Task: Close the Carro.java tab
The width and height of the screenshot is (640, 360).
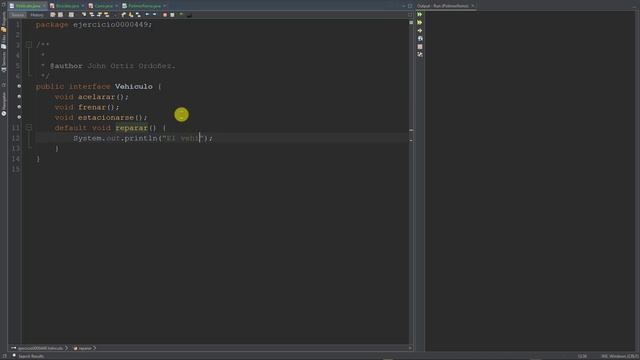Action: tap(116, 6)
